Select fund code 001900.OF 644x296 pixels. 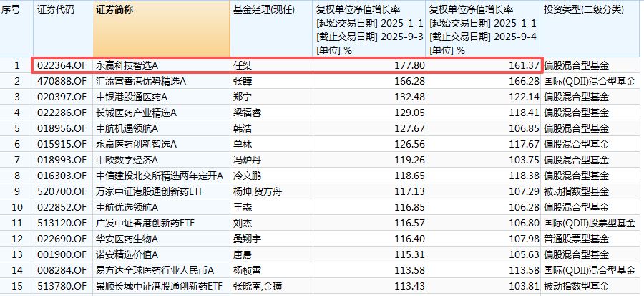(x=62, y=254)
